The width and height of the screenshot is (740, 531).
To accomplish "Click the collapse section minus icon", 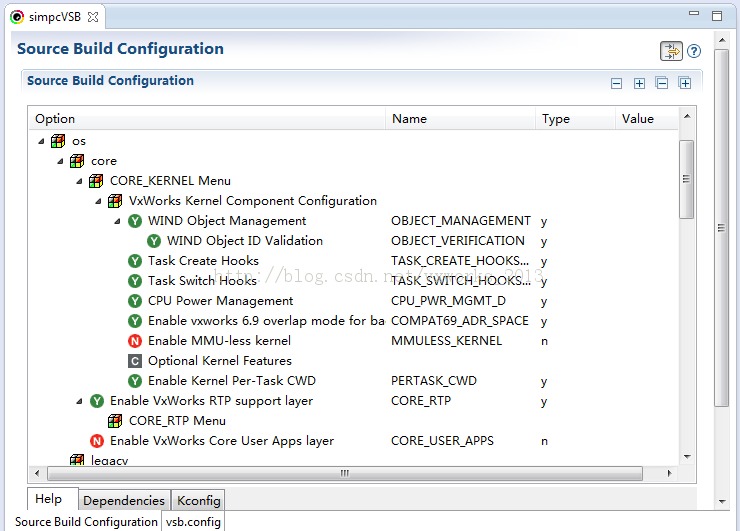I will [616, 84].
